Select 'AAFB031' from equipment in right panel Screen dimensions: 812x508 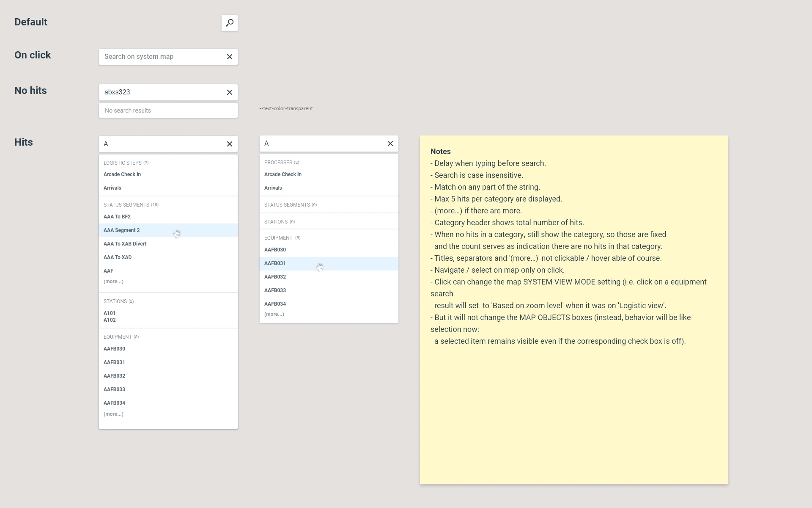(275, 263)
